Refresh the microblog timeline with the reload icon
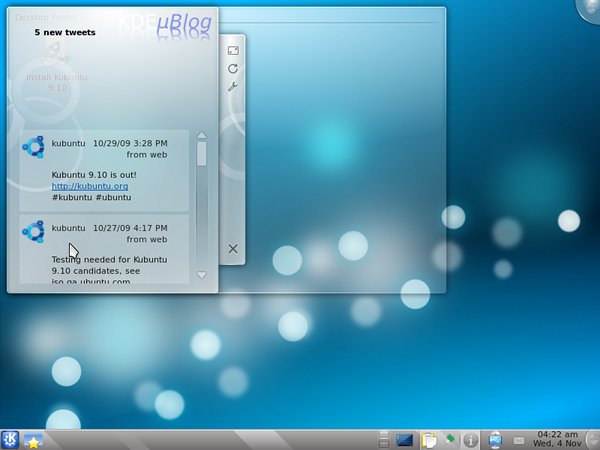Viewport: 600px width, 450px height. click(x=233, y=68)
